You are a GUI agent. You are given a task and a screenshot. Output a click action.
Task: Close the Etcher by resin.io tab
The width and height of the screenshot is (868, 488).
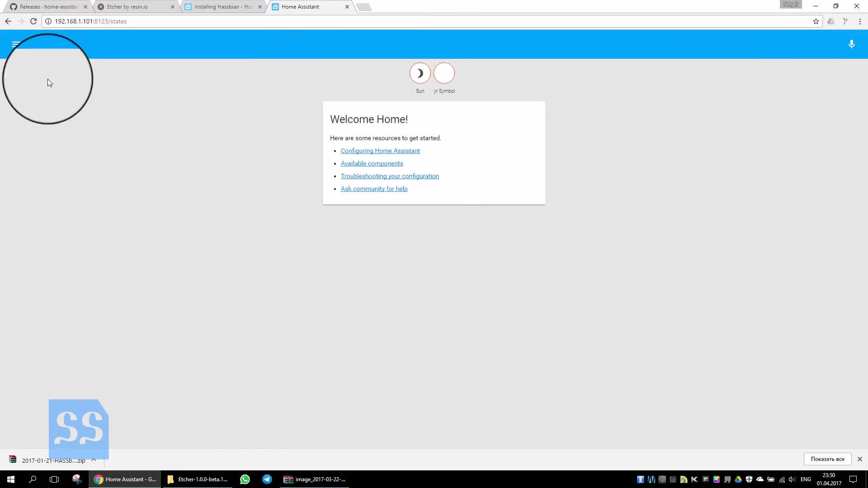pos(172,7)
